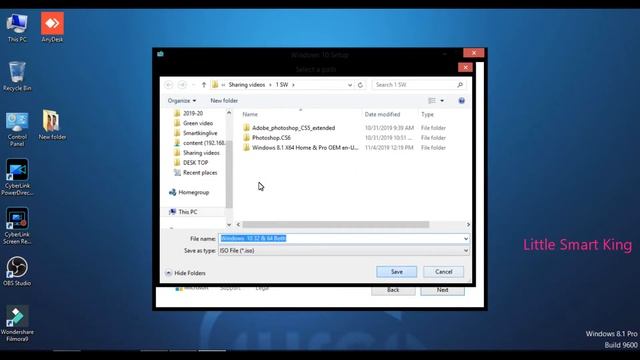Image resolution: width=640 pixels, height=360 pixels.
Task: Launch AnyDesk from the desktop
Action: 52,27
